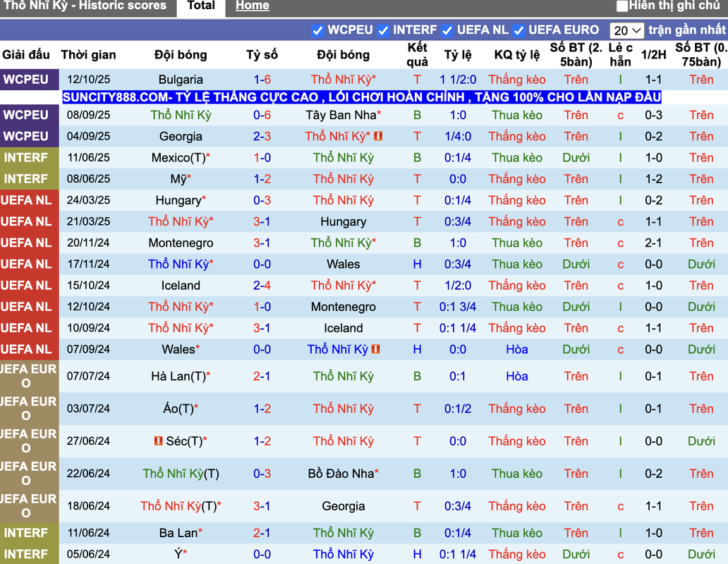Screen dimensions: 728x564
Task: Click the Kết quả column header
Action: (x=417, y=55)
